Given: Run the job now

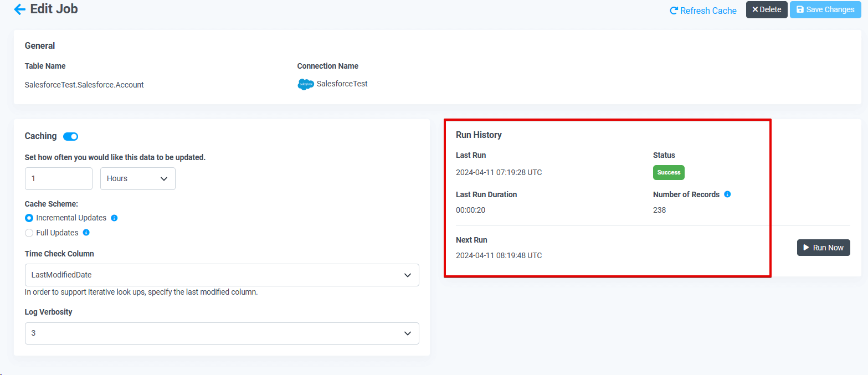Looking at the screenshot, I should click(823, 248).
